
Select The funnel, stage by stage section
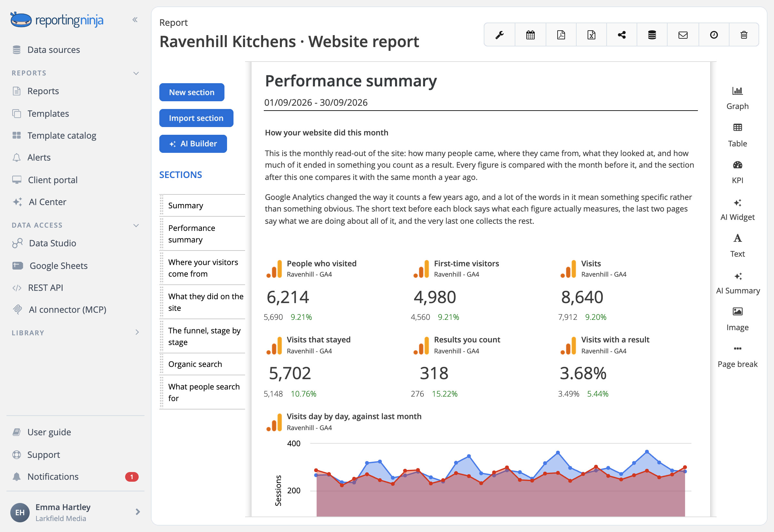202,336
